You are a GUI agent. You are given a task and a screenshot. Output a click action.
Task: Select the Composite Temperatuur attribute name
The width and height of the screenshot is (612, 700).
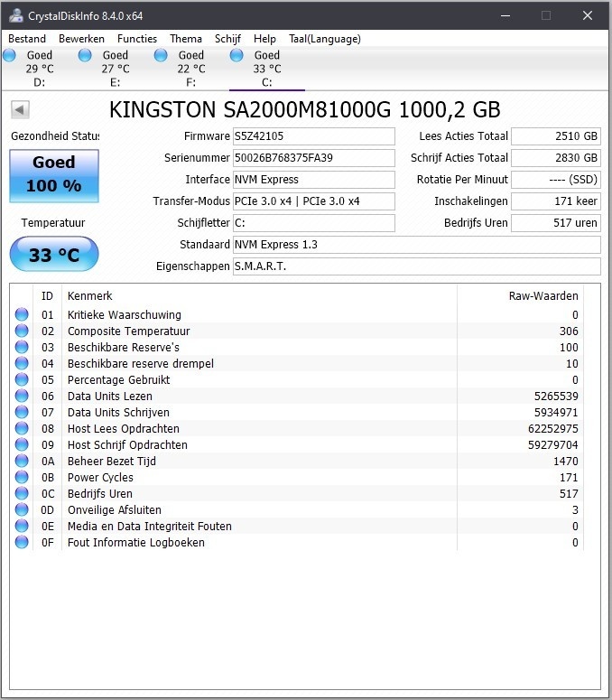click(128, 331)
